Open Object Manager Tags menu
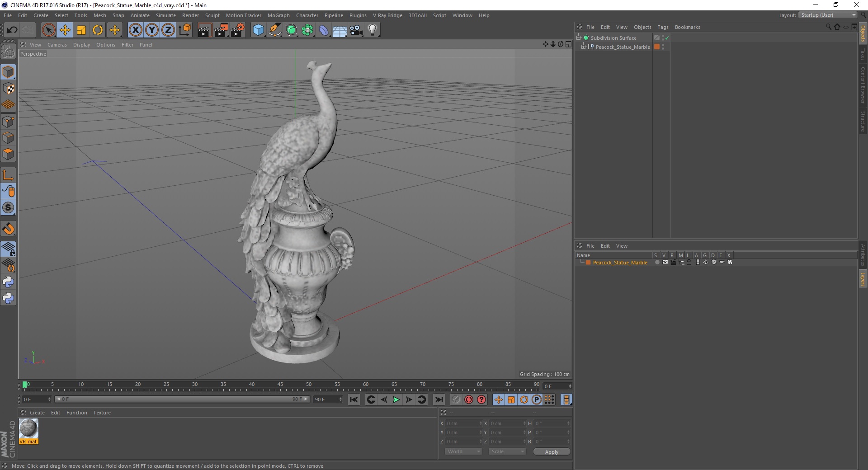 663,27
